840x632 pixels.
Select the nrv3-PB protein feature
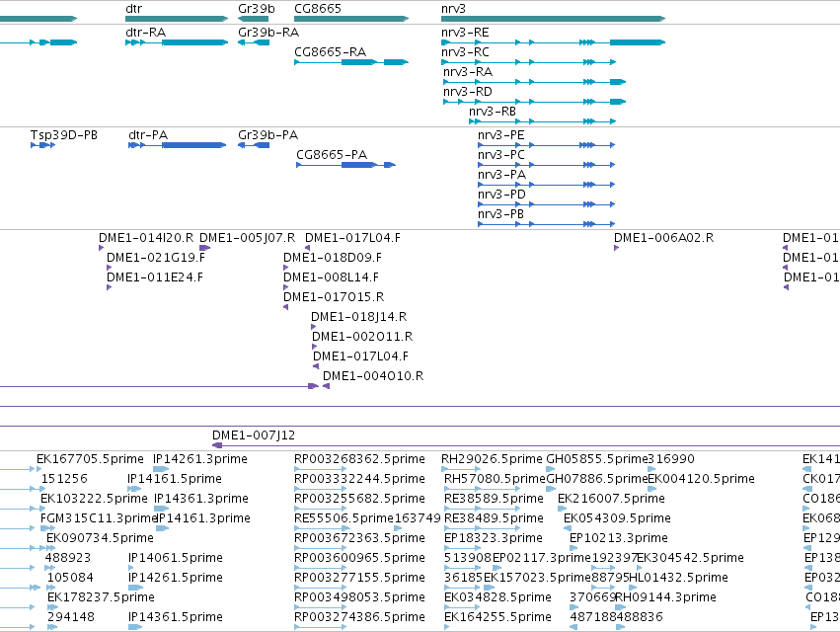(x=547, y=224)
